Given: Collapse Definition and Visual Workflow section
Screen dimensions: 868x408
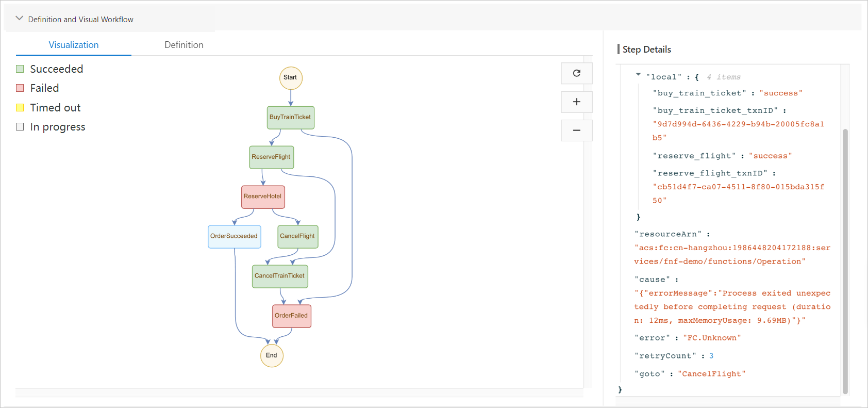Looking at the screenshot, I should (x=20, y=19).
